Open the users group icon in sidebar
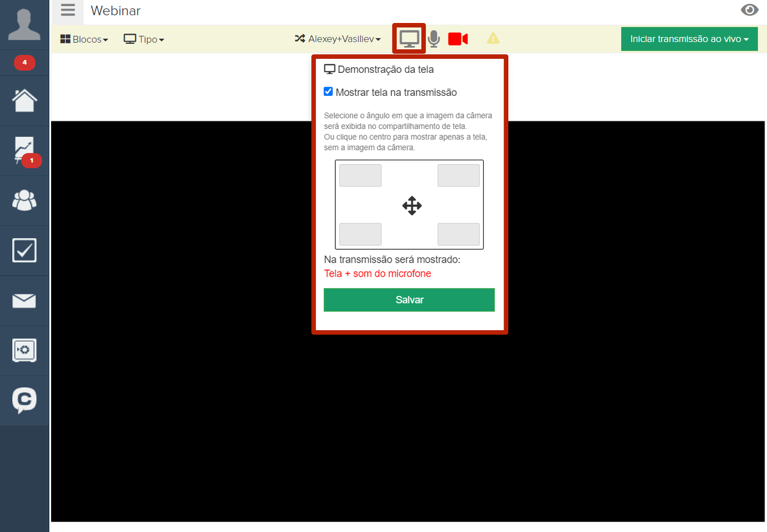767x532 pixels. pos(24,201)
